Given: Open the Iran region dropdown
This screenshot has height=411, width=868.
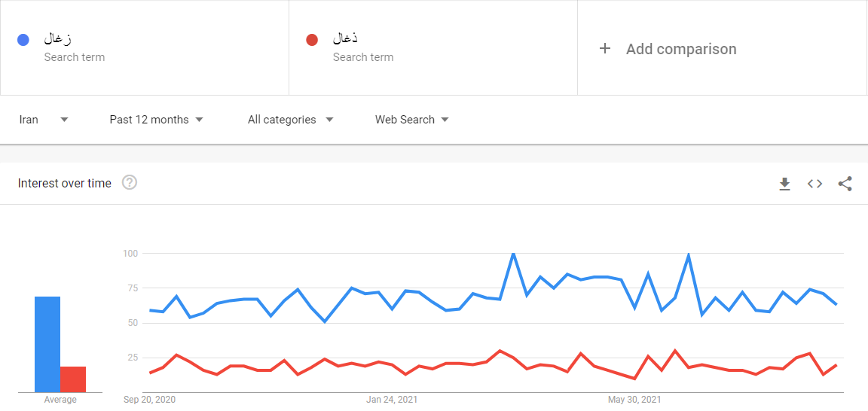Looking at the screenshot, I should [x=44, y=120].
